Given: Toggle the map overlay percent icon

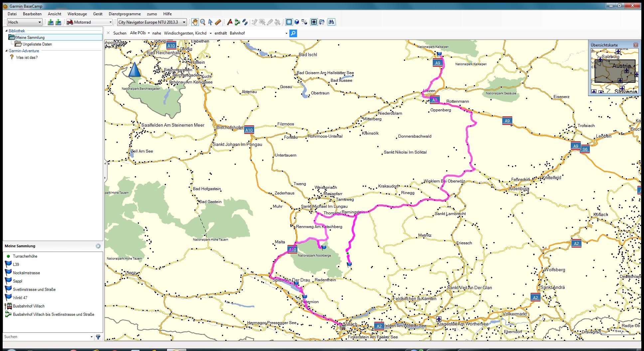Looking at the screenshot, I should [304, 22].
